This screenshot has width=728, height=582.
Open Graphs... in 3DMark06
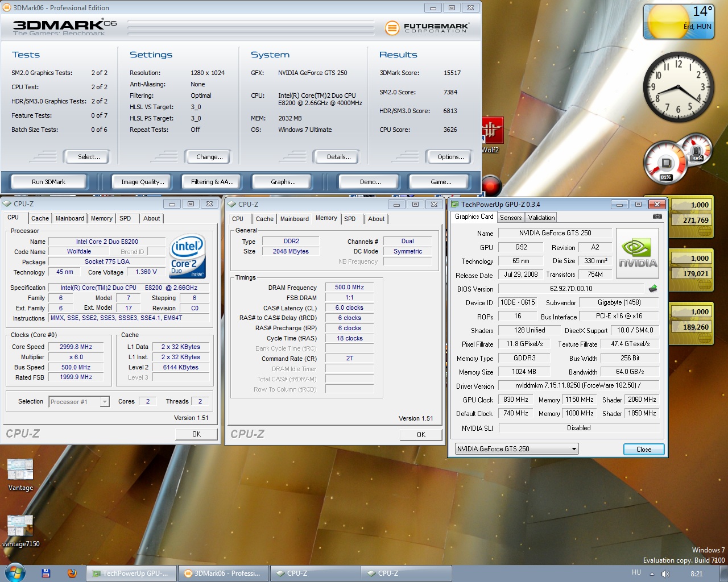tap(283, 182)
